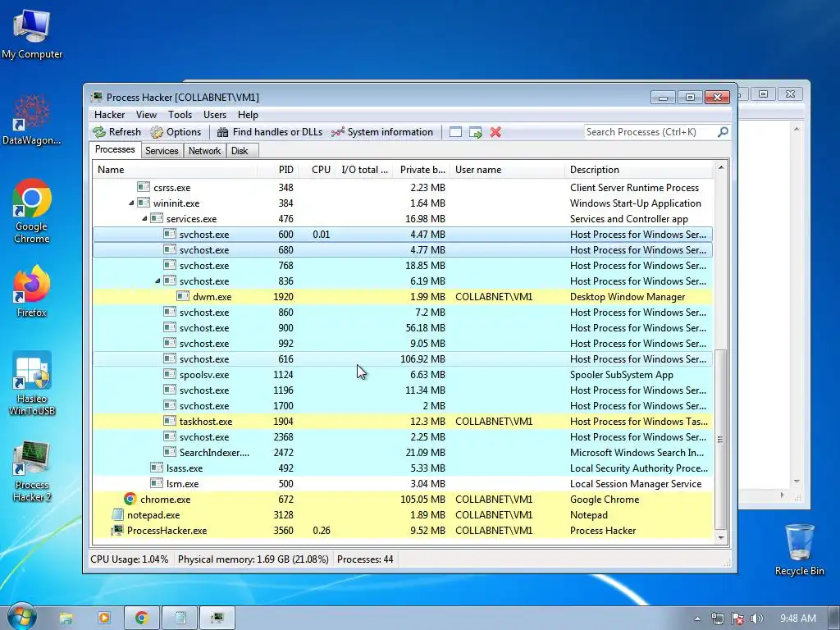
Task: Open the View menu
Action: click(x=146, y=115)
